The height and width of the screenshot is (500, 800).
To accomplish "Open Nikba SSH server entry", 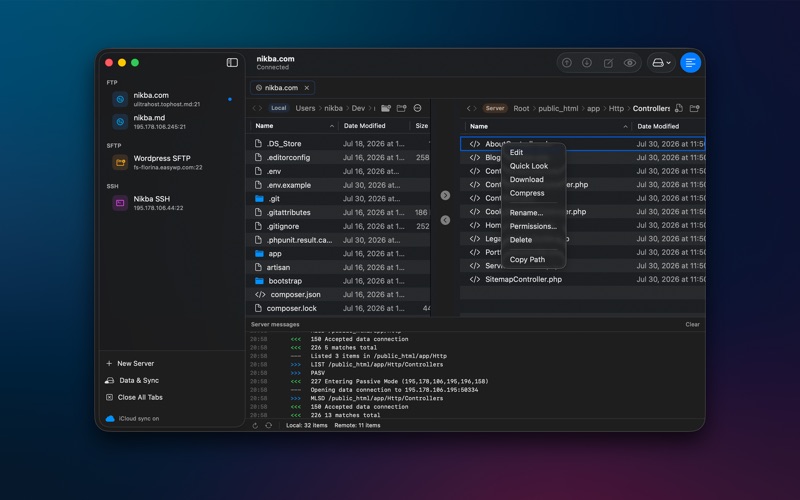I will coord(171,203).
